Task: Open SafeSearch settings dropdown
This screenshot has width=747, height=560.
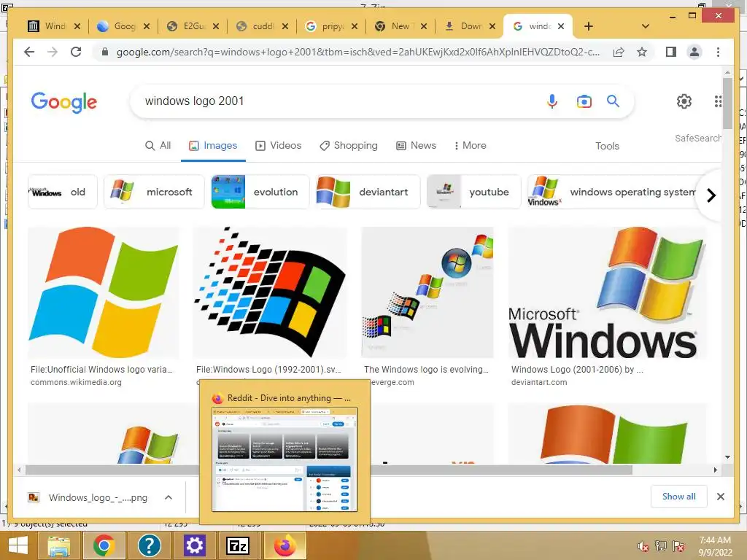Action: point(698,138)
